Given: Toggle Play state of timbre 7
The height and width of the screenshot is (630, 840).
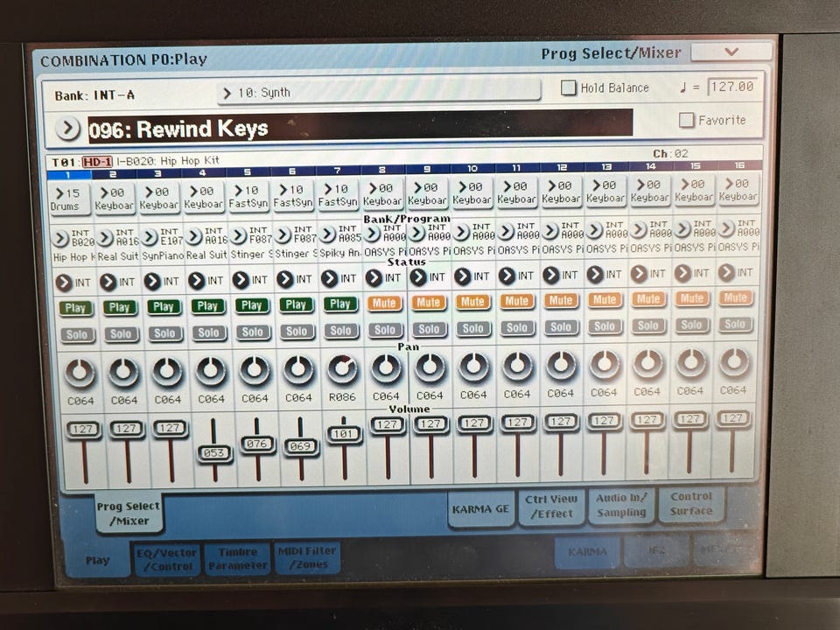Looking at the screenshot, I should (340, 304).
